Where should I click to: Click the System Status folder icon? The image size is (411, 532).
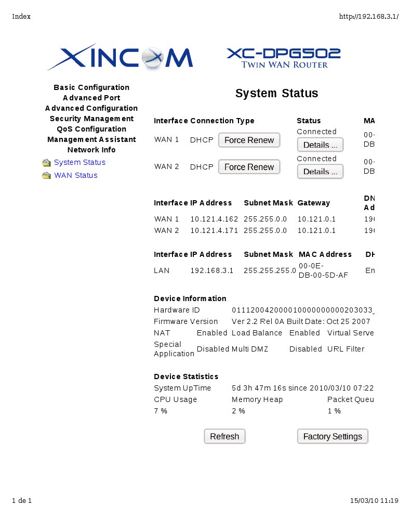coord(46,163)
